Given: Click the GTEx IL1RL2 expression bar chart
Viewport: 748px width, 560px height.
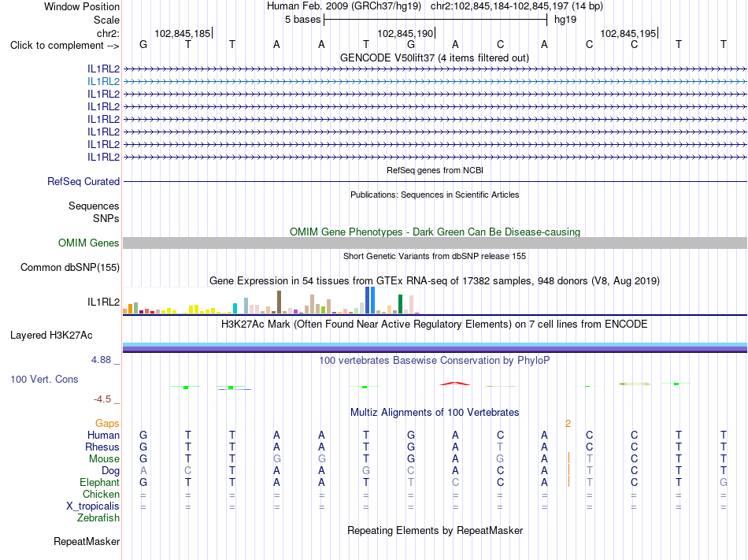Looking at the screenshot, I should pyautogui.click(x=271, y=301).
